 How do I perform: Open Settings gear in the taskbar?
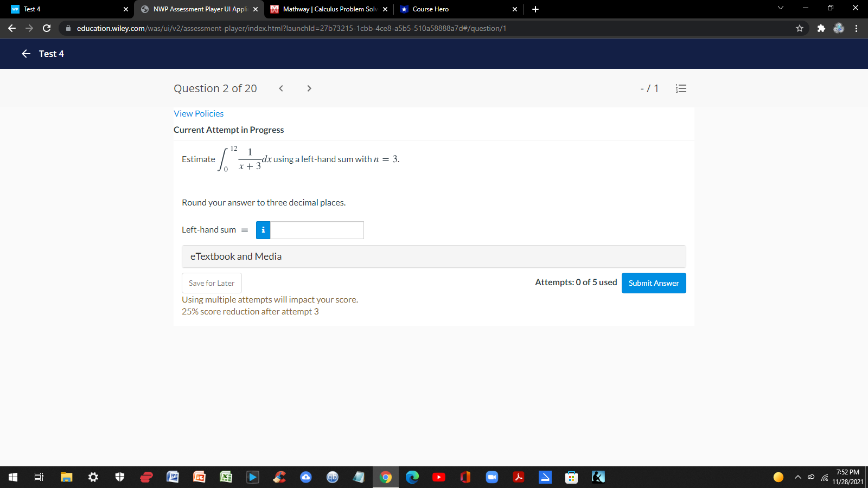point(93,477)
